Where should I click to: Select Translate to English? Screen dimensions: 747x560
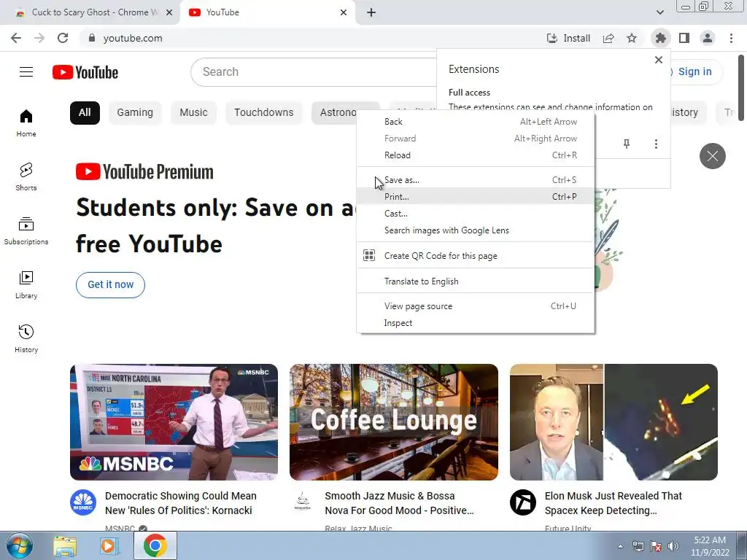click(x=476, y=281)
